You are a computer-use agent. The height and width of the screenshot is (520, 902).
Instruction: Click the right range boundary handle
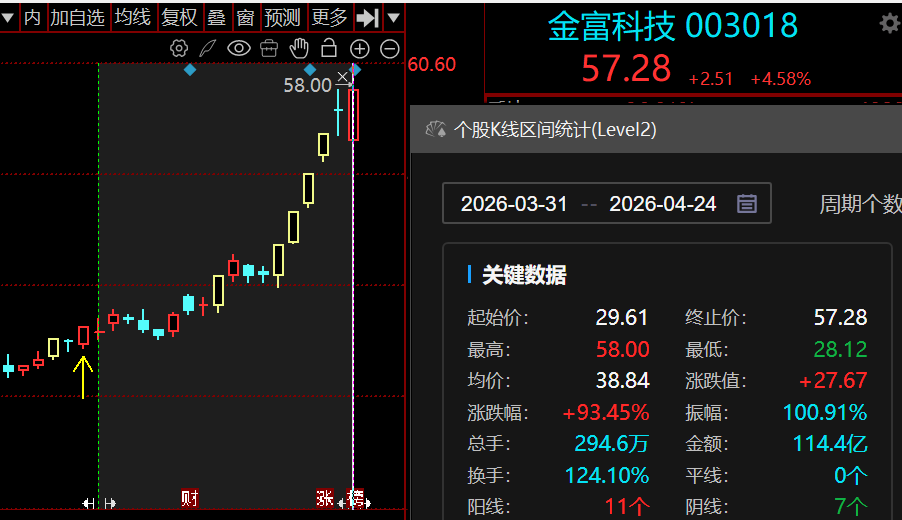[354, 503]
